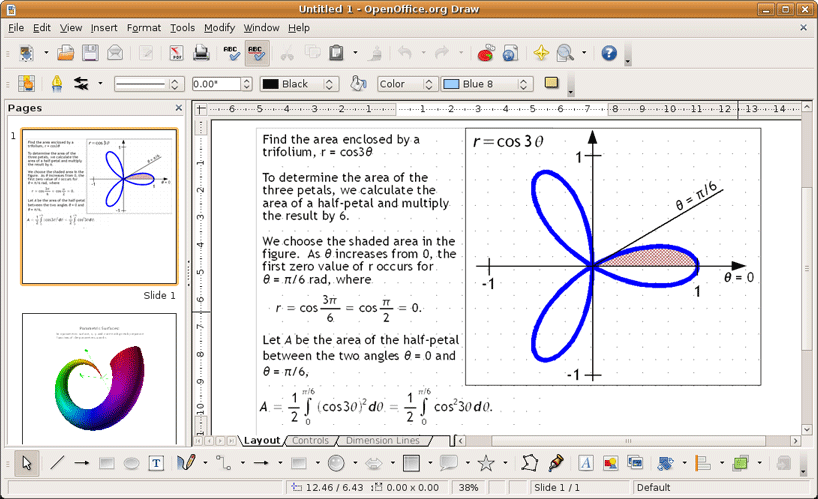
Task: Click the Print file icon
Action: pos(201,53)
